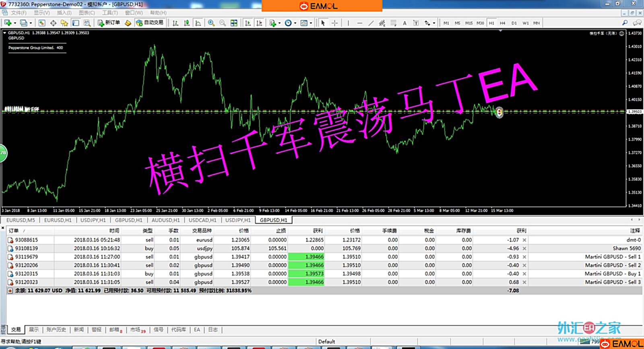The width and height of the screenshot is (644, 349).
Task: Click the zoom in magnifier icon
Action: point(211,23)
